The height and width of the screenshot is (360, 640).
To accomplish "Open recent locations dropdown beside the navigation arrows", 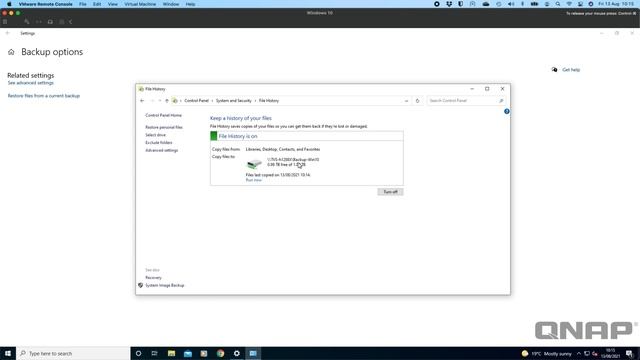I will click(160, 100).
